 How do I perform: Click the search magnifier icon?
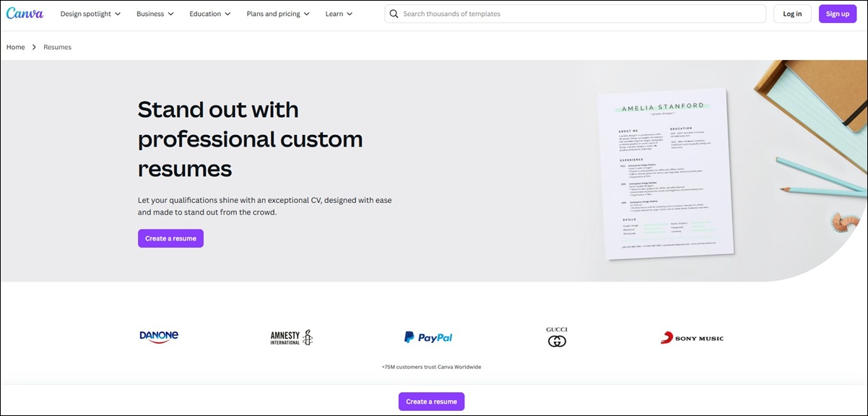point(394,14)
